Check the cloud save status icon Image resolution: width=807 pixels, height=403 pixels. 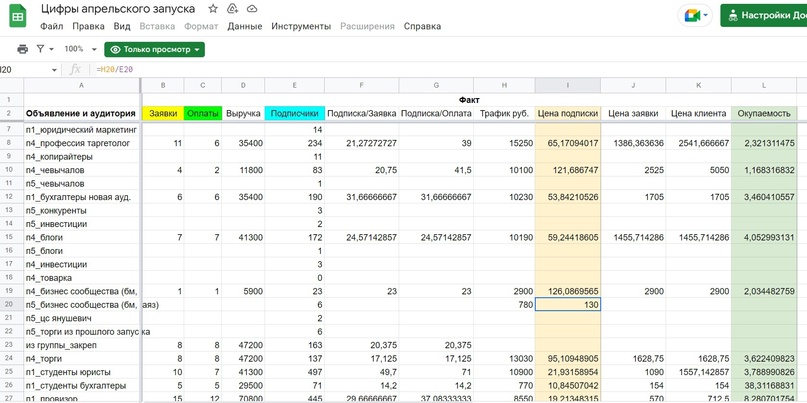(251, 9)
